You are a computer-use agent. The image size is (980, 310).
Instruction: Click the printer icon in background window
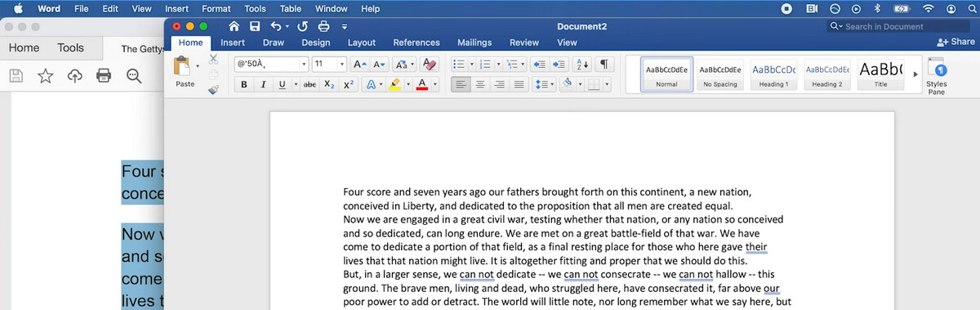[x=104, y=76]
